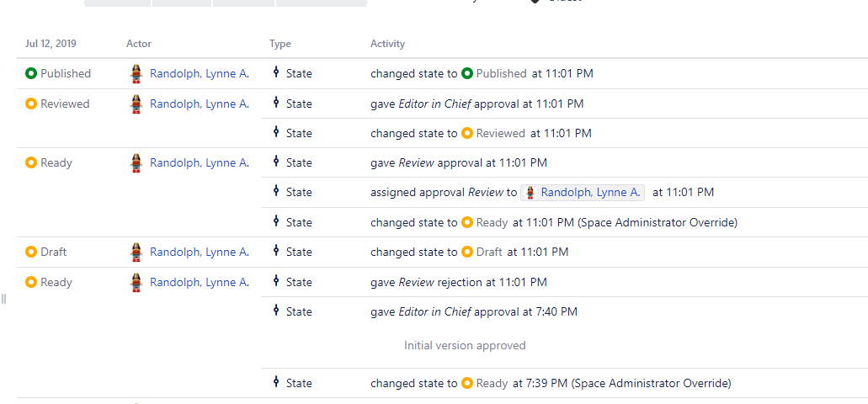Viewport: 868px width, 404px height.
Task: Click the State type icon for 'Ready at 7:39 PM'
Action: point(276,381)
